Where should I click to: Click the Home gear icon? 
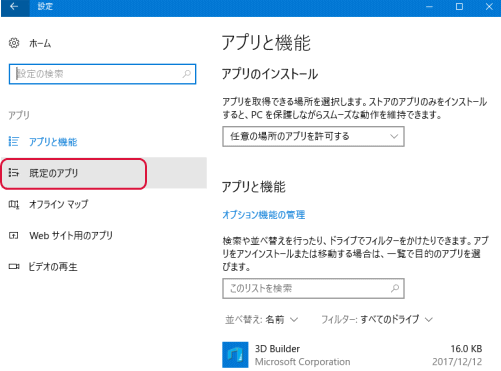(14, 43)
